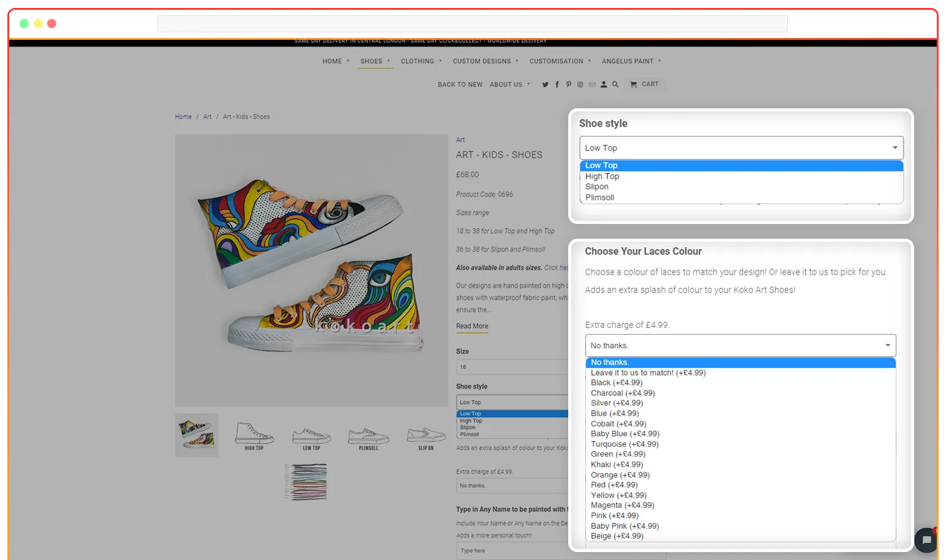Click the Facebook icon in header
This screenshot has height=560, width=946.
(557, 84)
